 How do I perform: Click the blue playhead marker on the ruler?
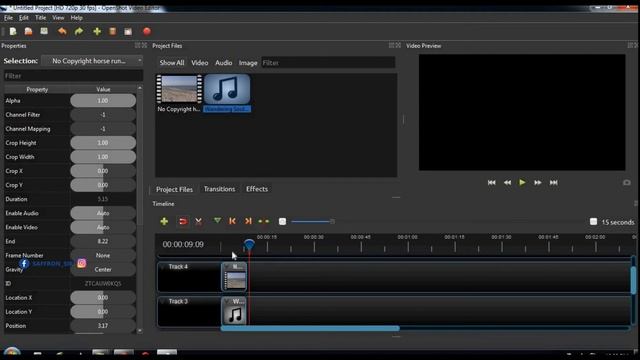[249, 244]
